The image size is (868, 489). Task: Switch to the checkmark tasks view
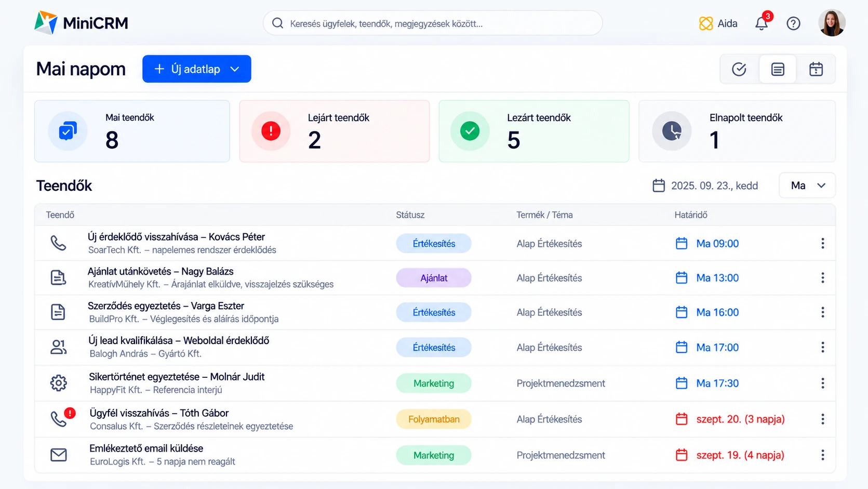click(739, 69)
